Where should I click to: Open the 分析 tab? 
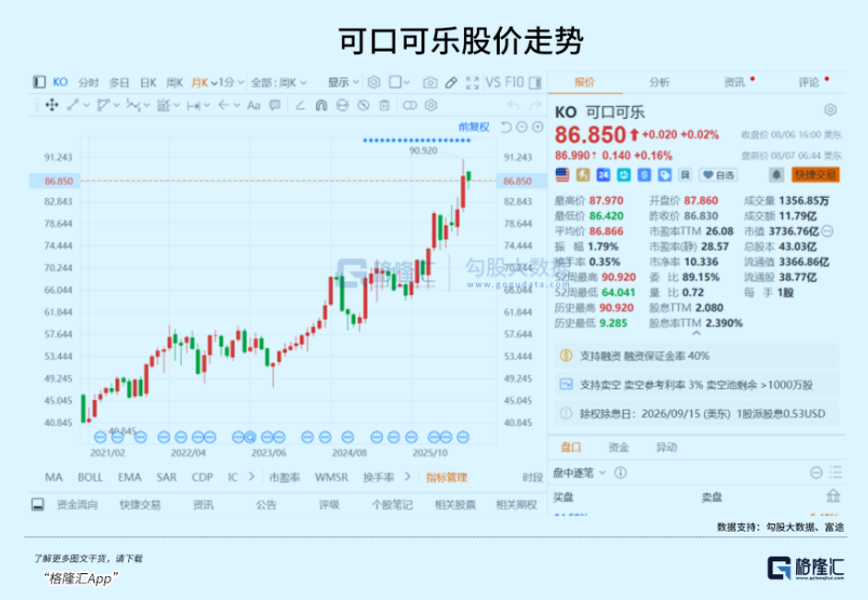[660, 82]
